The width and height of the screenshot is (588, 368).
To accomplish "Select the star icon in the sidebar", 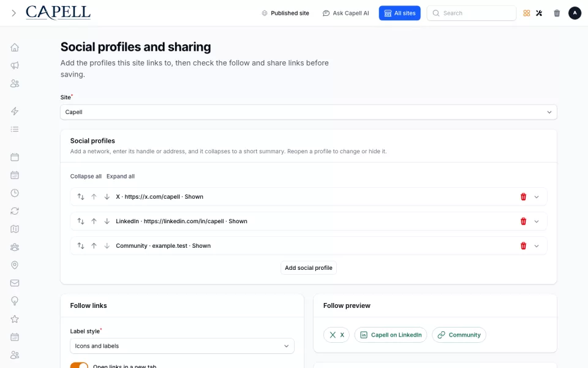I will pos(15,319).
